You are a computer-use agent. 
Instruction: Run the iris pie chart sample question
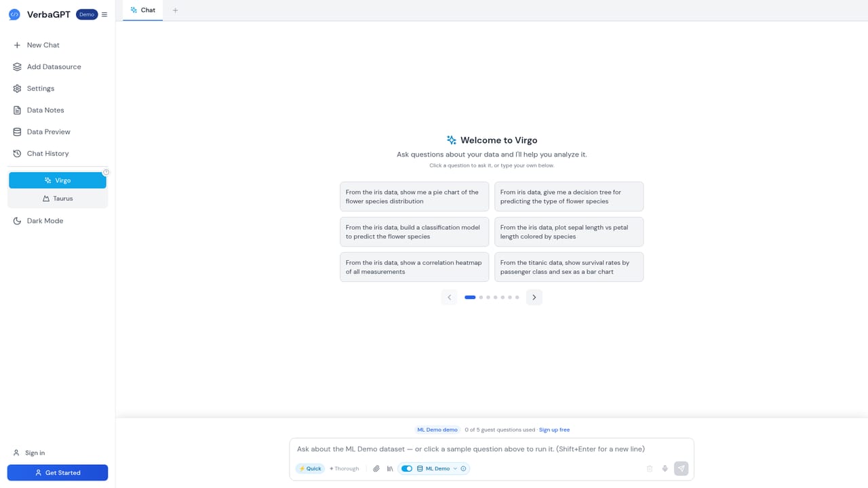coord(414,197)
